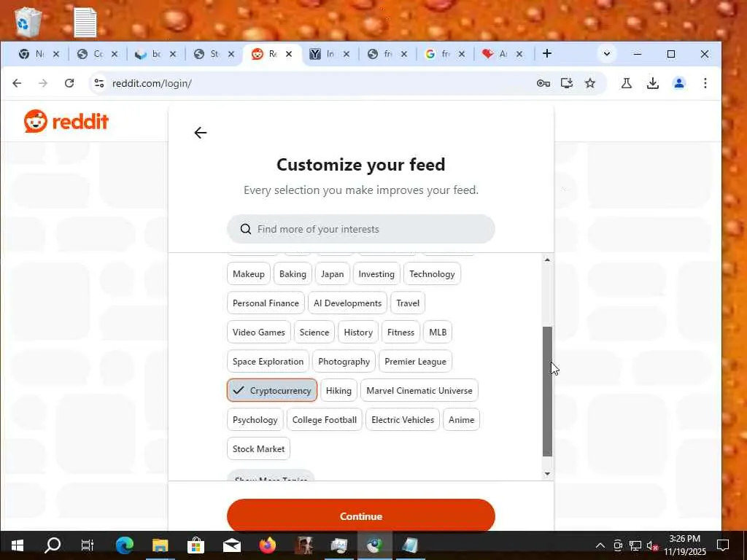Show hidden system tray icons
The height and width of the screenshot is (560, 747).
600,545
